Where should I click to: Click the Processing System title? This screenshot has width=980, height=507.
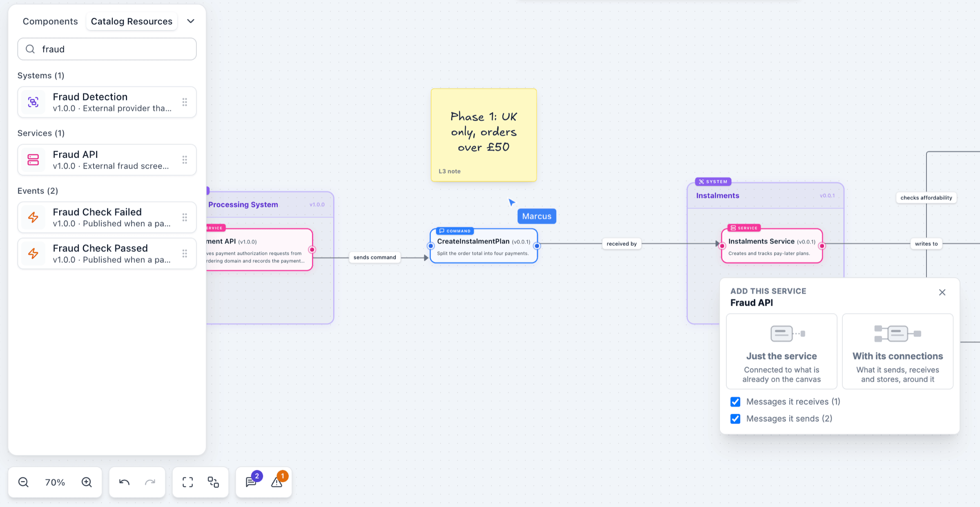pos(243,205)
